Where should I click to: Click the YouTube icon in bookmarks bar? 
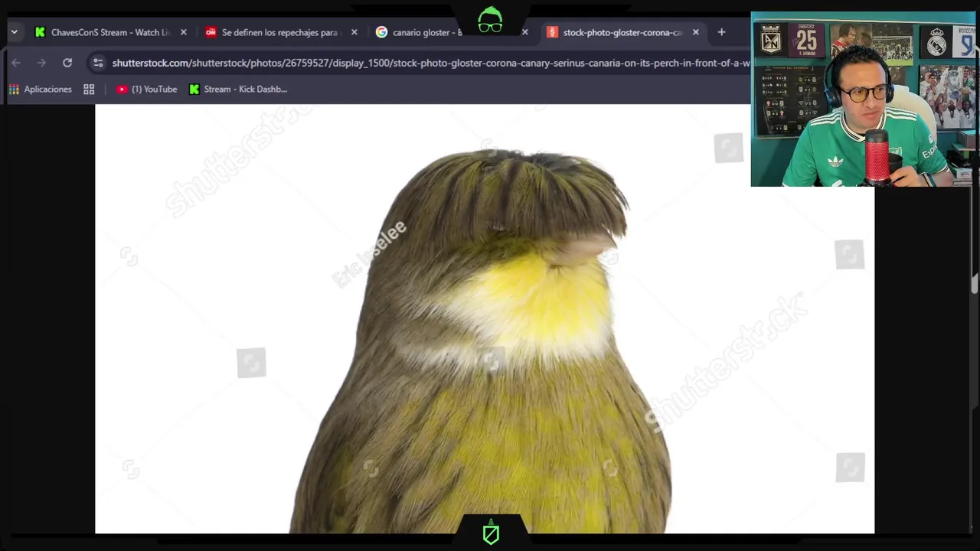[x=122, y=89]
